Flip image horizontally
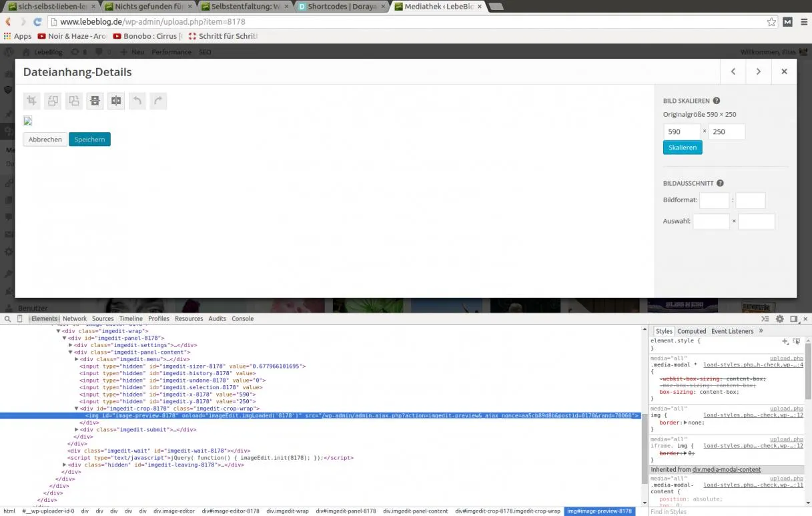Image resolution: width=812 pixels, height=516 pixels. coord(116,101)
